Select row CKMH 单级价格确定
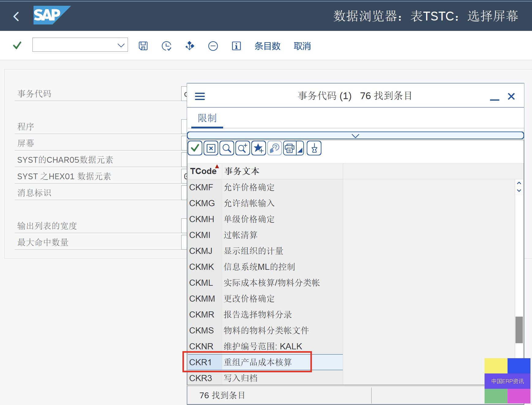532x405 pixels. click(x=265, y=219)
